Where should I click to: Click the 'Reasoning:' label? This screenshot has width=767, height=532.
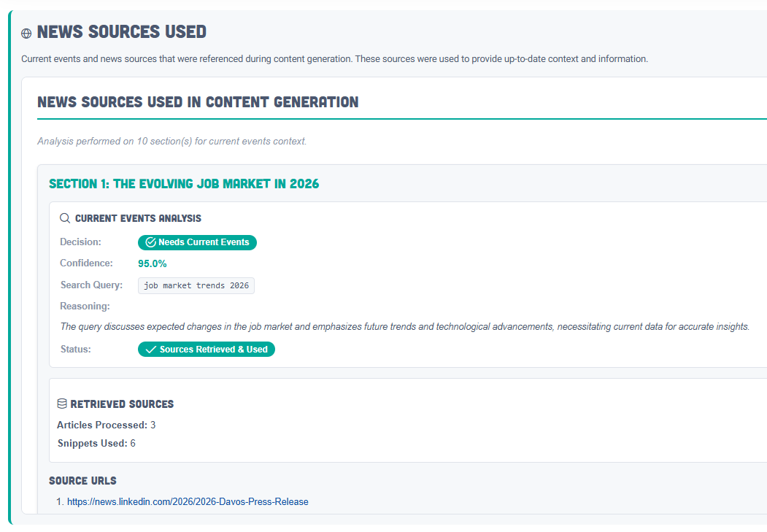(x=85, y=306)
